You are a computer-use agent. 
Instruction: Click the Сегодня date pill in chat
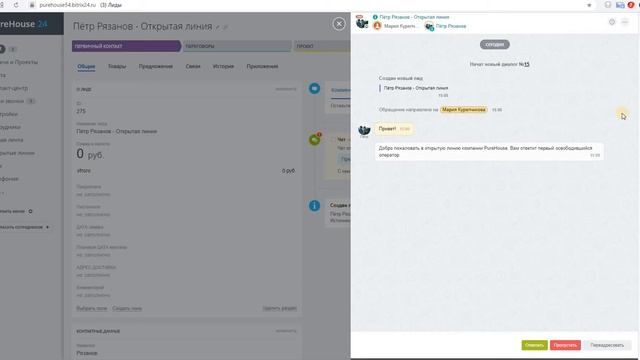click(x=494, y=44)
